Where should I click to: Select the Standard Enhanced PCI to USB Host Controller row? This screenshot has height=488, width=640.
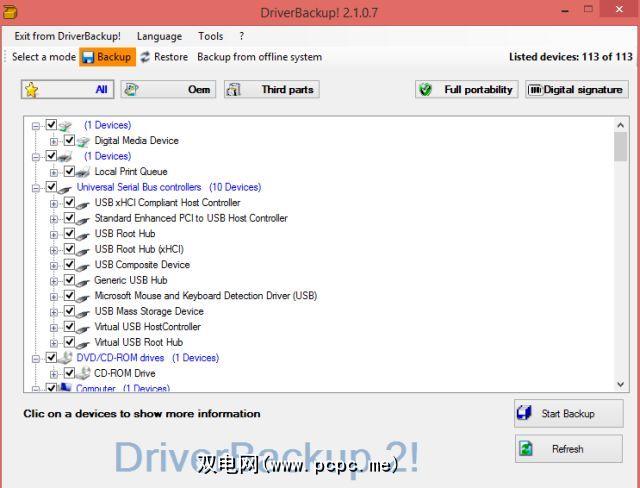191,218
